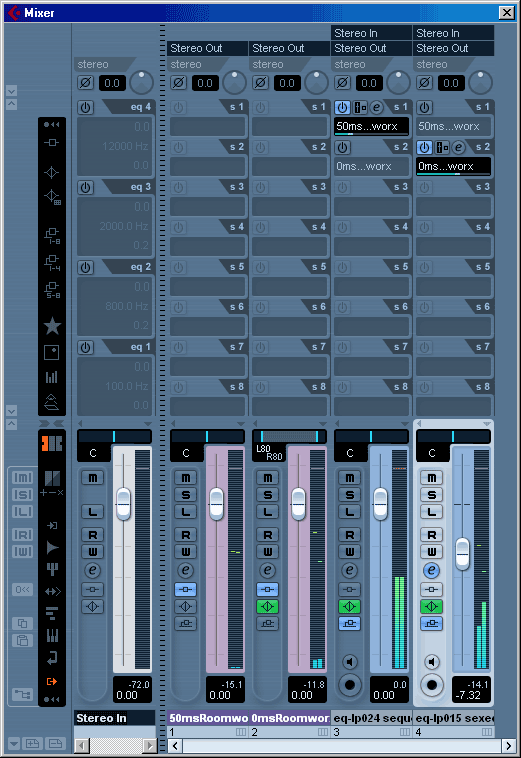
Task: Expand view options arrow above eq-lp015 fader
Action: (487, 423)
